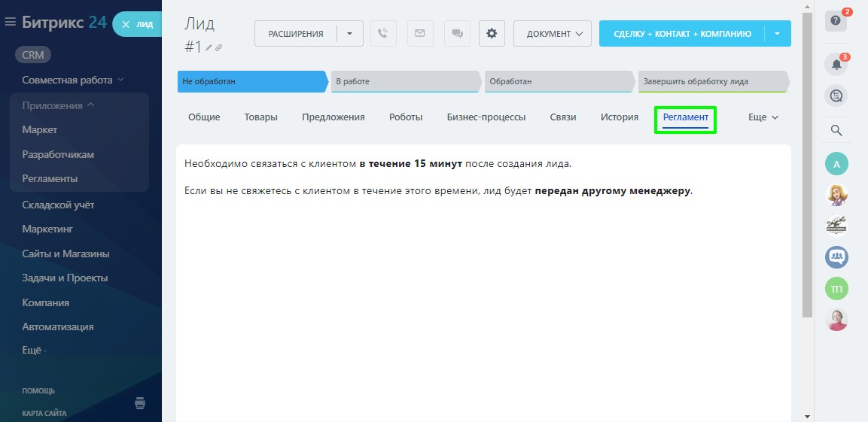Click the phone call icon button
The width and height of the screenshot is (868, 422).
[x=383, y=33]
